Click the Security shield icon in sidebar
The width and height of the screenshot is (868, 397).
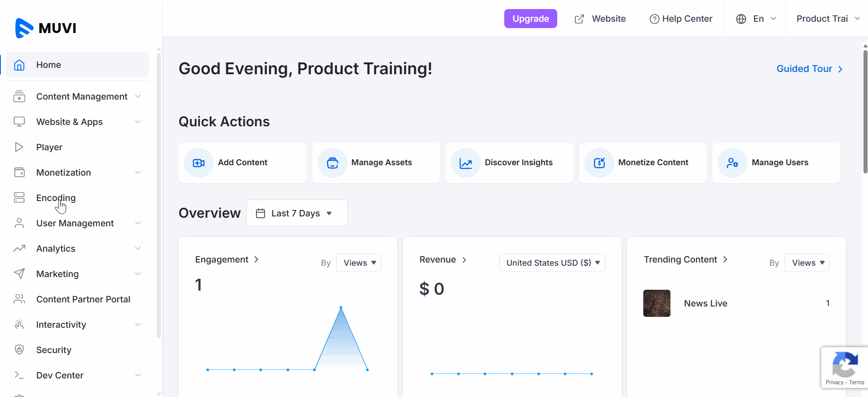coord(19,349)
